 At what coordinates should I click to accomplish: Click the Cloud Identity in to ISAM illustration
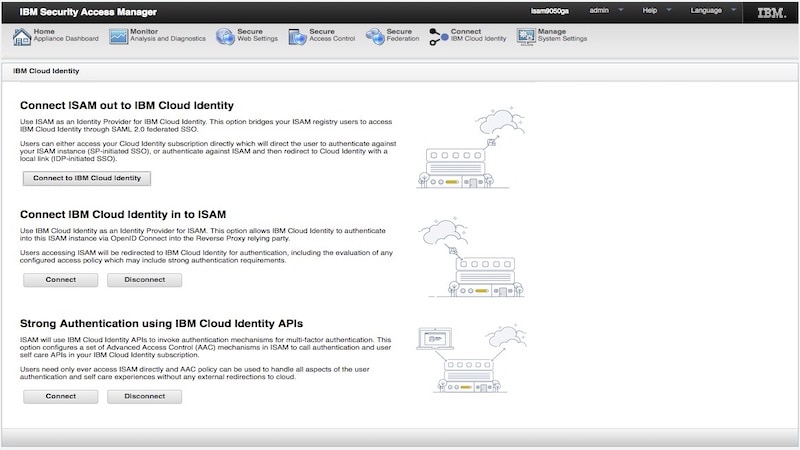coord(472,257)
